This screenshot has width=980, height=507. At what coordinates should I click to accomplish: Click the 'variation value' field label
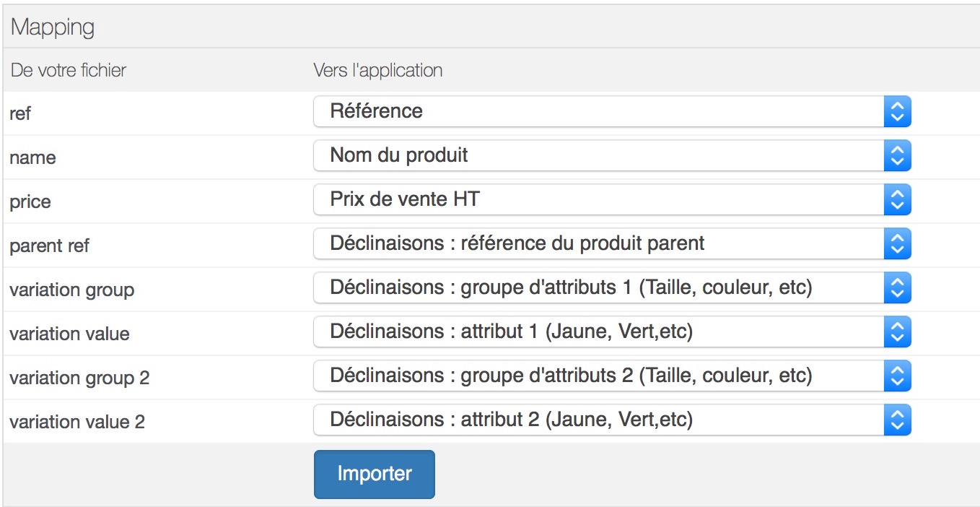(69, 334)
